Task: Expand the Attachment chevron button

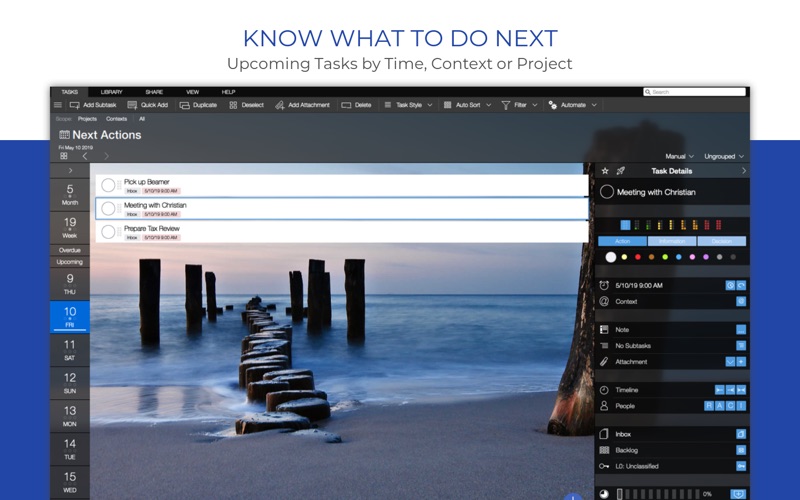Action: (x=730, y=362)
